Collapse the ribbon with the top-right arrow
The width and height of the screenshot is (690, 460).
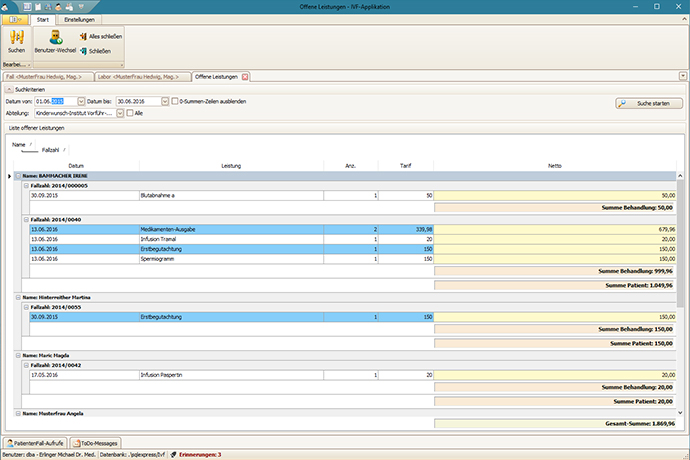[684, 19]
